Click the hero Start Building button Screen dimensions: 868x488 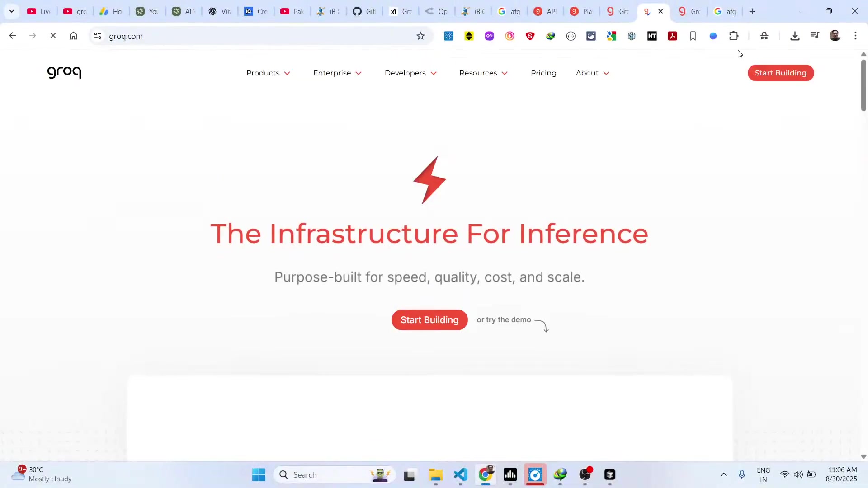(x=429, y=319)
